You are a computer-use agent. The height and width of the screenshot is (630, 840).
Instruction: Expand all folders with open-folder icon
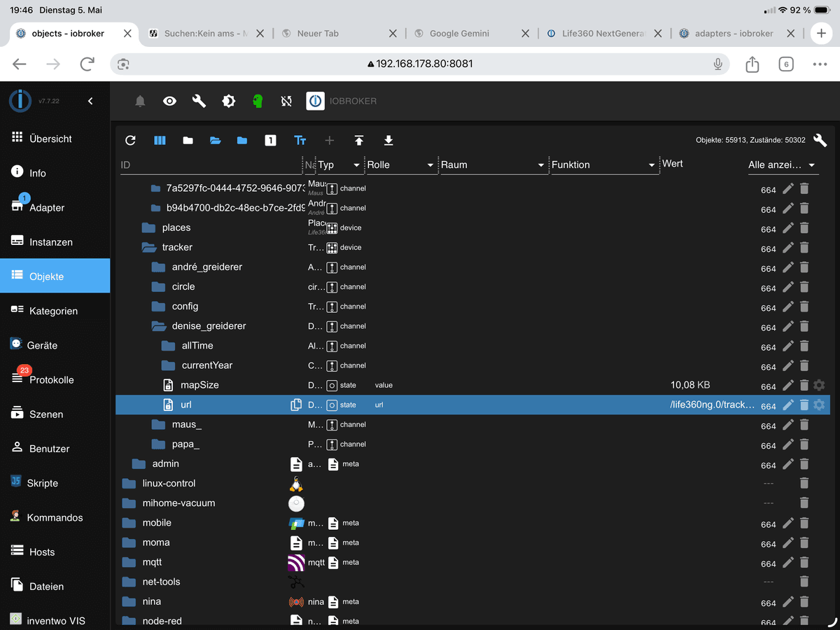click(x=215, y=141)
